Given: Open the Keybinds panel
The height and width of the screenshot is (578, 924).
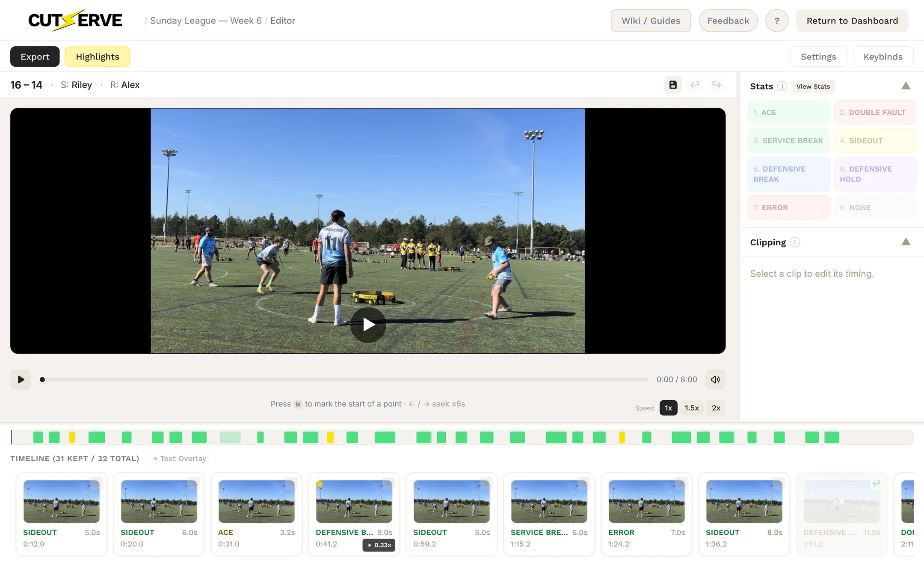Looking at the screenshot, I should 883,57.
